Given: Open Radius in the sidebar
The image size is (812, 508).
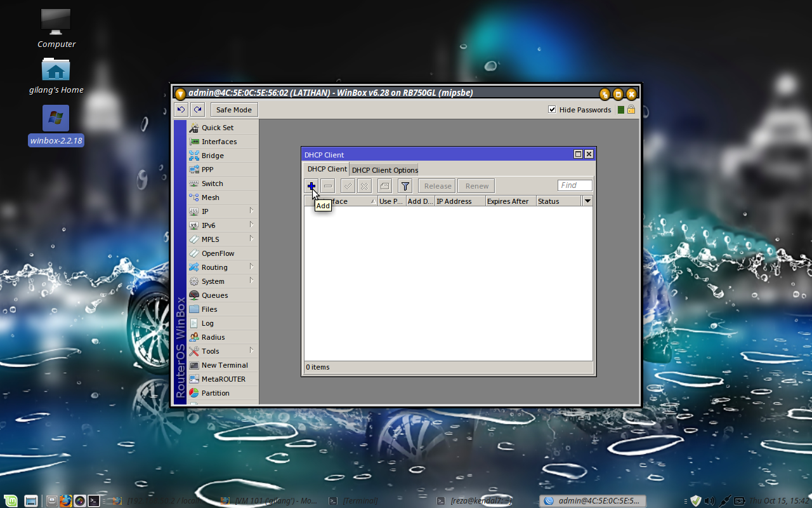Looking at the screenshot, I should tap(223, 337).
